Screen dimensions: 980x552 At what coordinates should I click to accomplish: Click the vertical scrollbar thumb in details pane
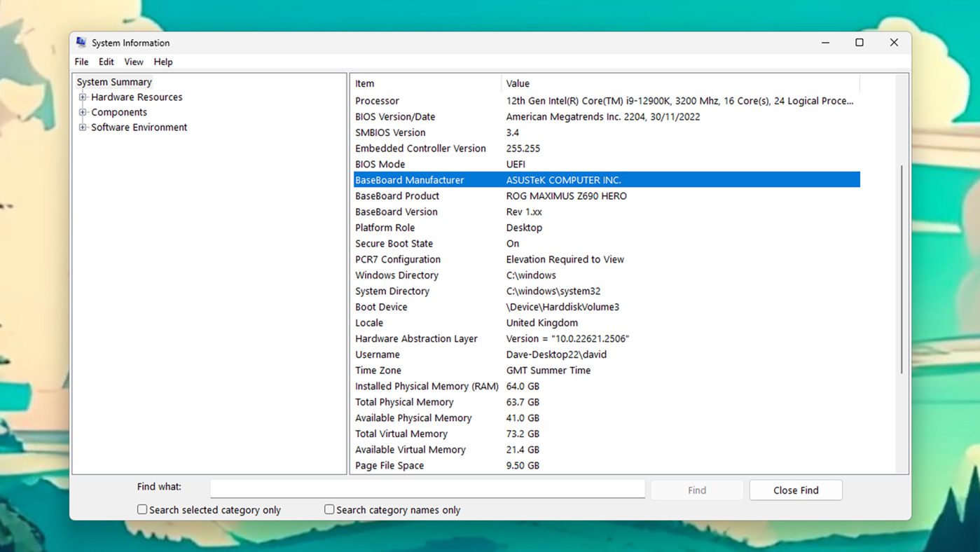[x=902, y=270]
